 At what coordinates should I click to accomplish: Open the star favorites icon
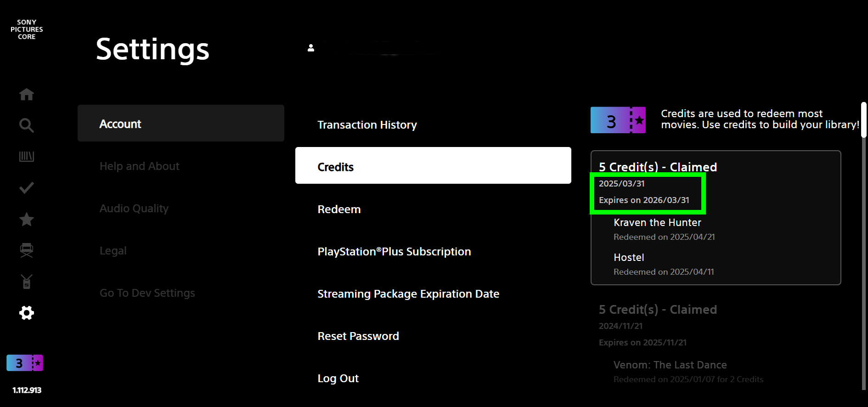[27, 219]
